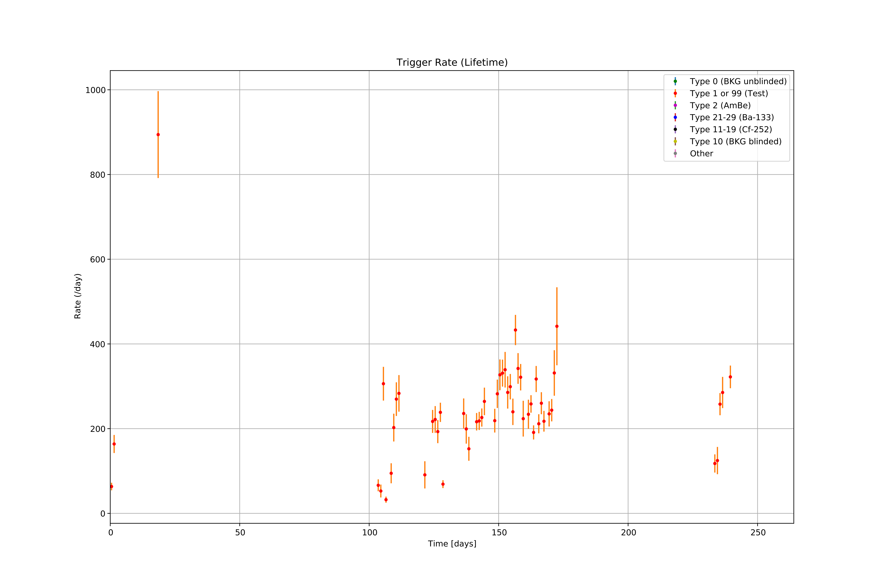Click the y-axis tick label 800
Viewport: 882px width, 588px height.
(x=98, y=175)
